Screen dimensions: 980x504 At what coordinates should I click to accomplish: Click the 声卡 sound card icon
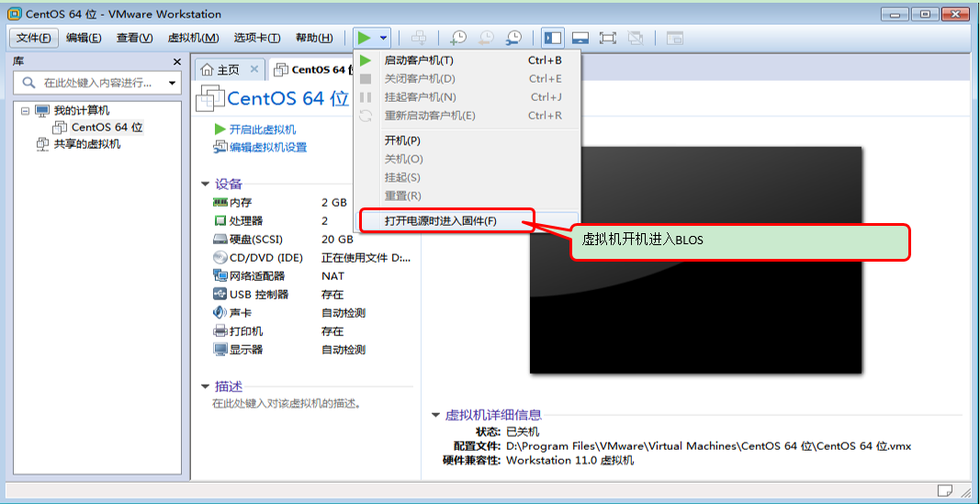(x=220, y=312)
